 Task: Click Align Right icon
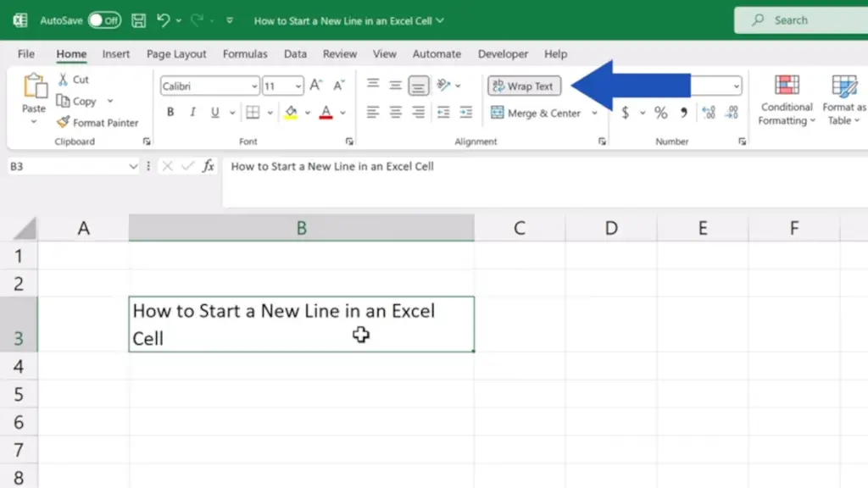[419, 113]
